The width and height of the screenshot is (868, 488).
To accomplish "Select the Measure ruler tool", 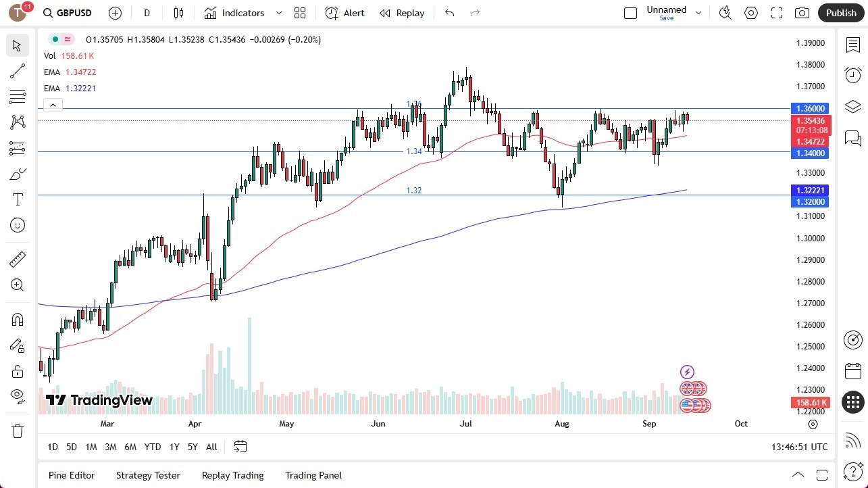I will click(17, 259).
